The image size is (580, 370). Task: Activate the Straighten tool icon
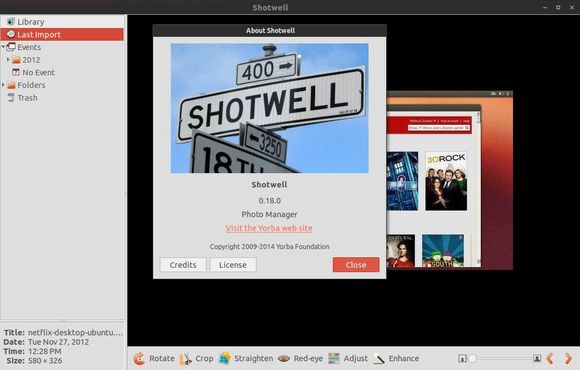coord(225,359)
